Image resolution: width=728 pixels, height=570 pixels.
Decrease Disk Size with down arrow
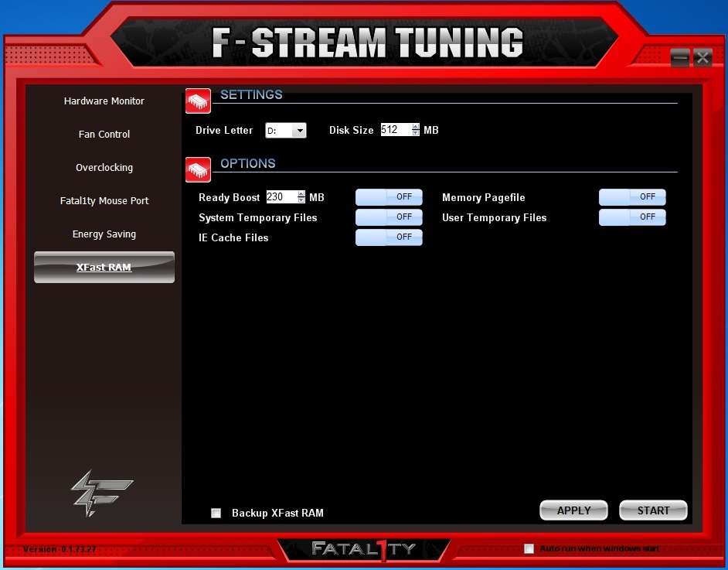coord(416,133)
